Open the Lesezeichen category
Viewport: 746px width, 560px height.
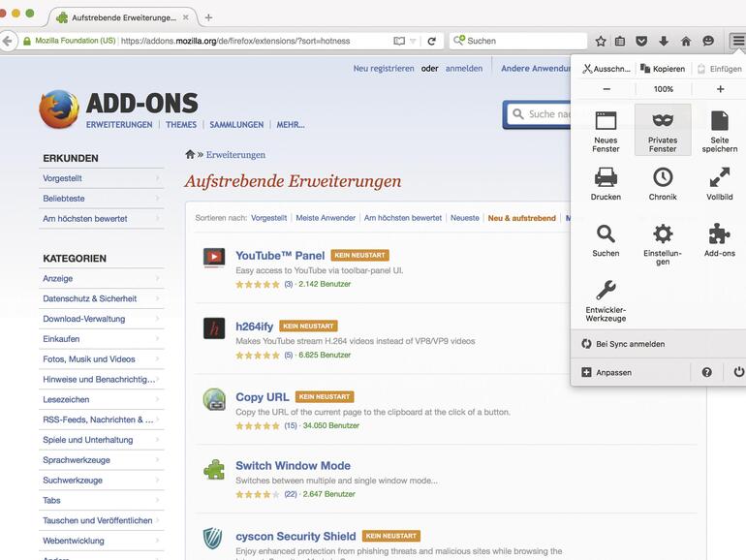(102, 400)
